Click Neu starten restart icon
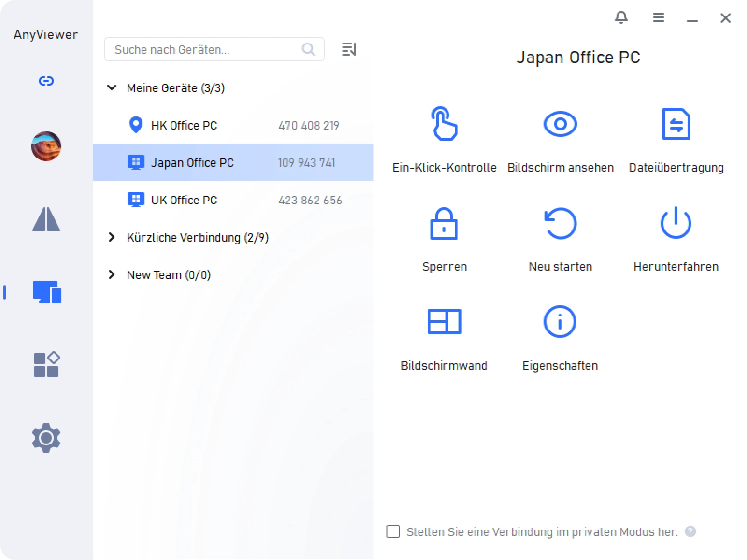Image resolution: width=747 pixels, height=560 pixels. coord(560,223)
